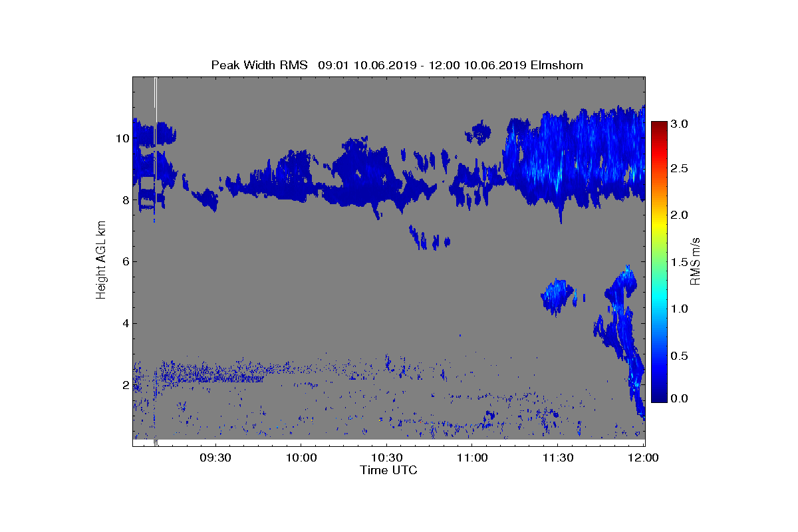Click the 12:00 time tick label
798x532 pixels.
pyautogui.click(x=642, y=458)
